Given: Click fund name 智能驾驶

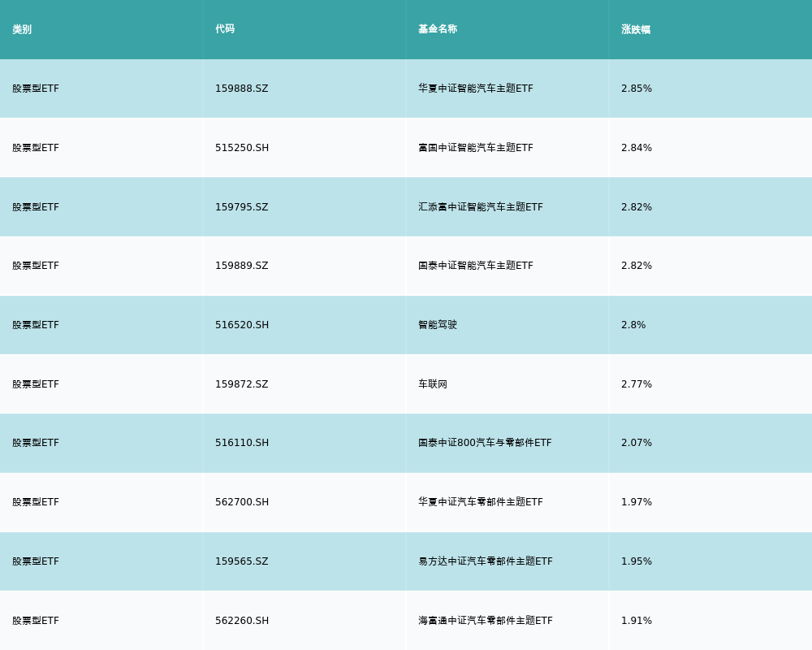Looking at the screenshot, I should tap(438, 324).
